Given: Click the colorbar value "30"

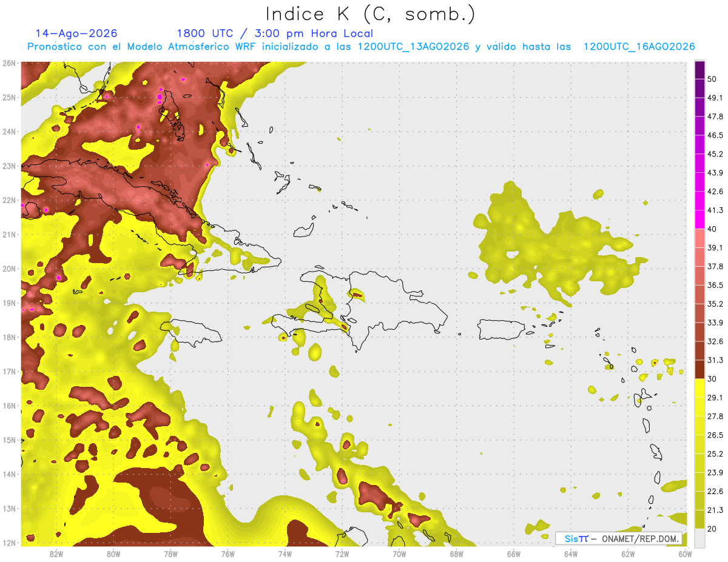Looking at the screenshot, I should [x=713, y=379].
